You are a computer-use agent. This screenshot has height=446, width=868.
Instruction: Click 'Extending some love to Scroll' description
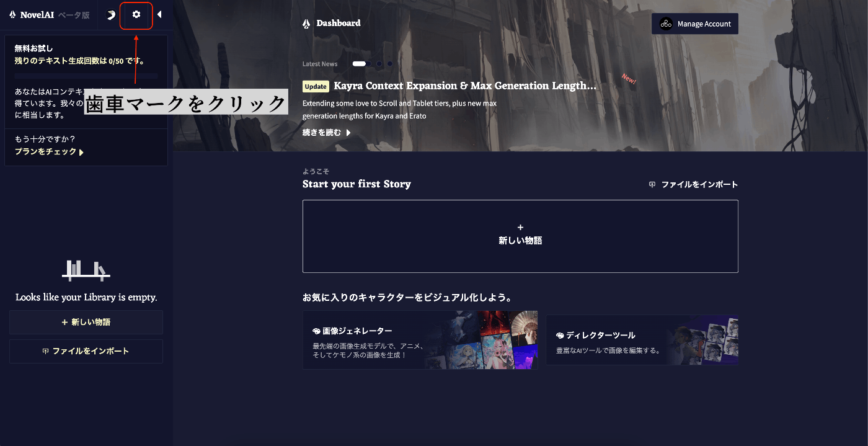click(399, 109)
